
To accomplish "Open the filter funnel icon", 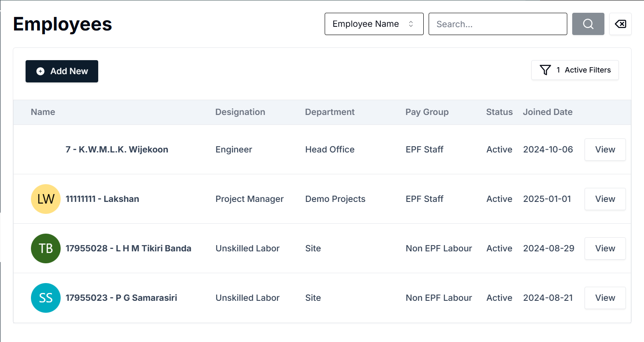I will [x=545, y=70].
